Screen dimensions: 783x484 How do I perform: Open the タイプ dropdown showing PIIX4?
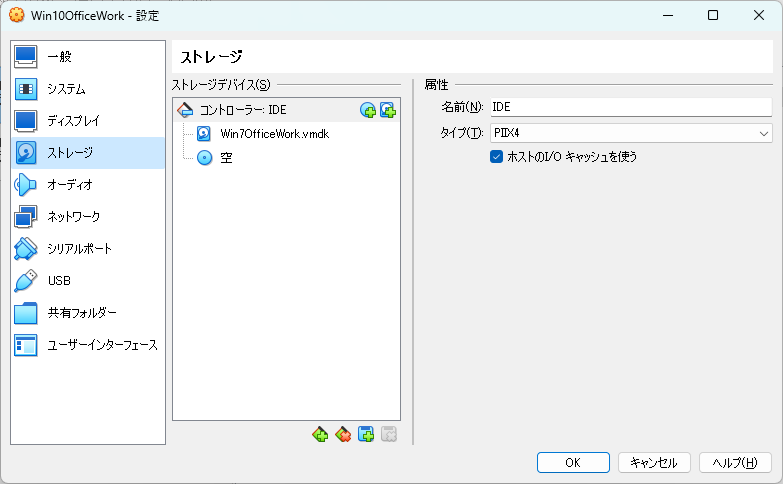631,133
